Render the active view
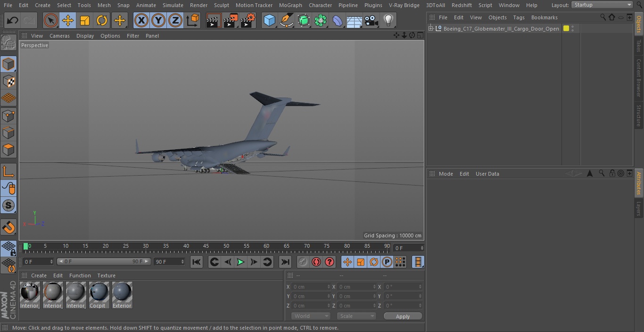Screen dimensions: 644x332 pos(214,20)
